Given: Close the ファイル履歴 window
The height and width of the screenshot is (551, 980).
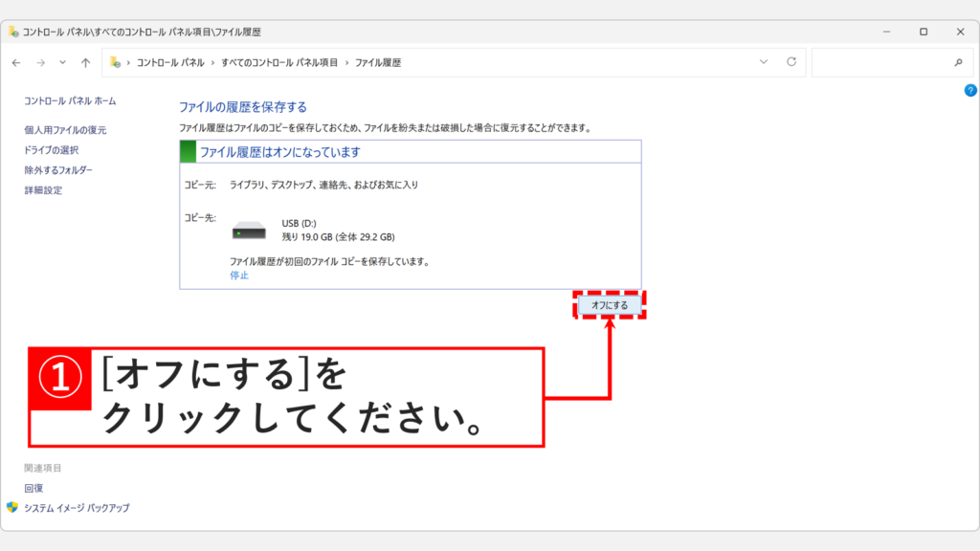Looking at the screenshot, I should 961,32.
